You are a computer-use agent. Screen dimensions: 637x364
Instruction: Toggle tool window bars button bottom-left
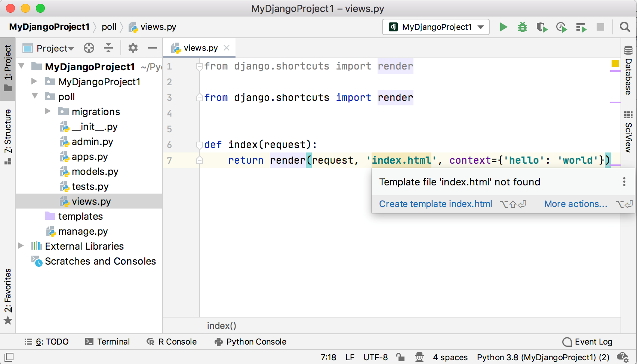point(9,357)
